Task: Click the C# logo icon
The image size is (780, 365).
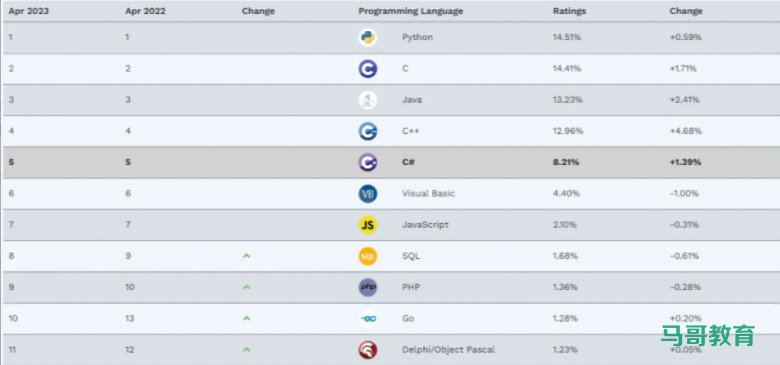Action: point(368,163)
